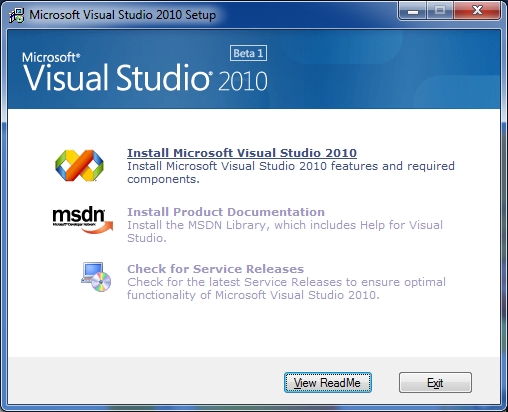Click the View ReadMe button
Viewport: 508px width, 412px height.
click(x=328, y=383)
